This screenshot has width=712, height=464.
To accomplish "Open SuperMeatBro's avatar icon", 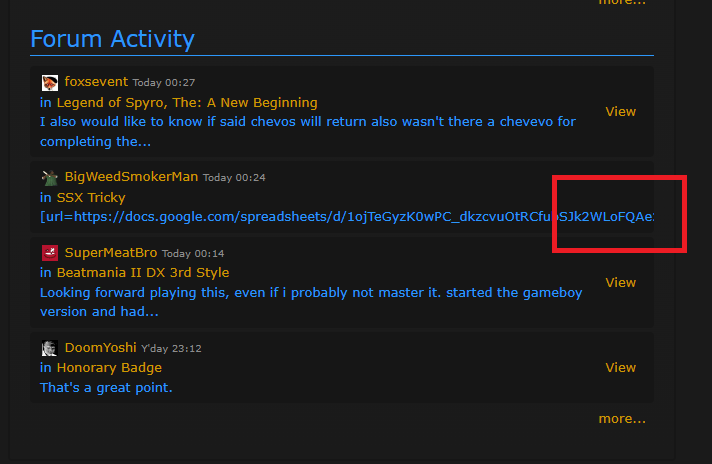I will click(50, 253).
